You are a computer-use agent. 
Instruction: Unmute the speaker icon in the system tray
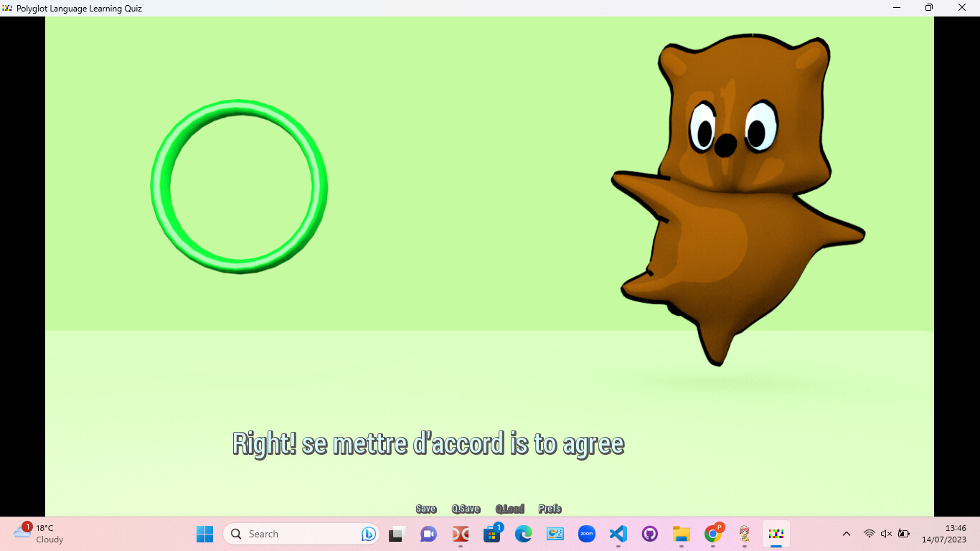[x=885, y=534]
